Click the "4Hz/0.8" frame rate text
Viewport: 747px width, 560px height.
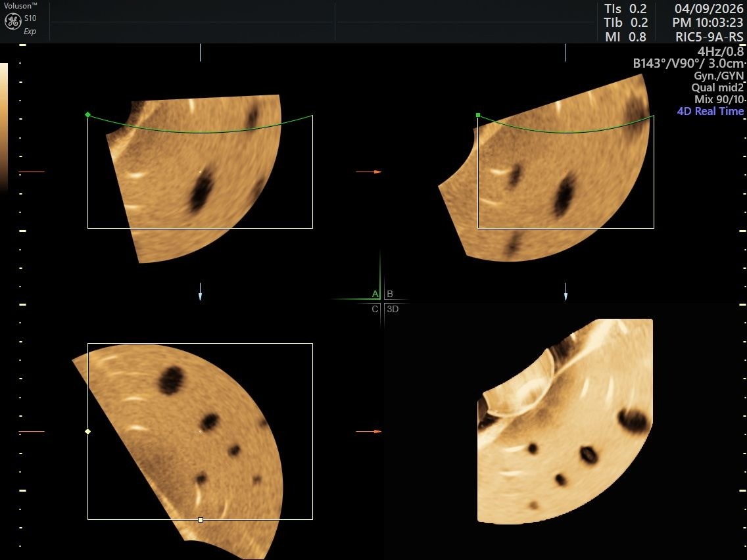721,51
